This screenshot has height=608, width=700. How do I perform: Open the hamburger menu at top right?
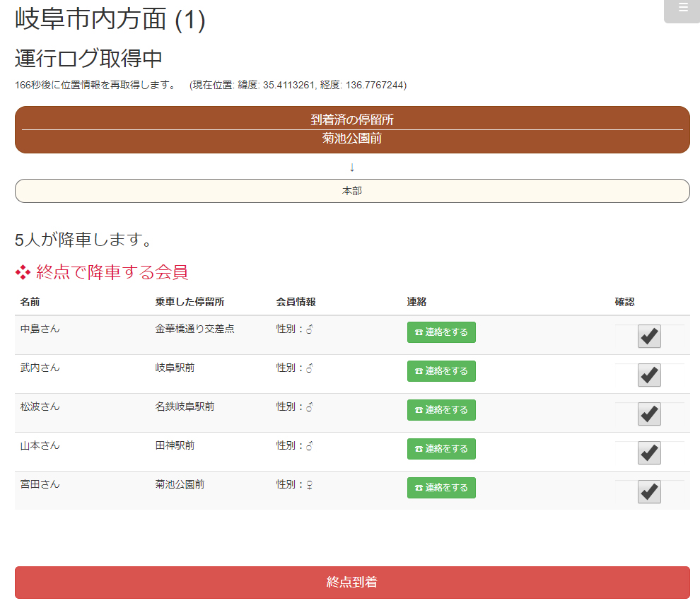click(682, 8)
